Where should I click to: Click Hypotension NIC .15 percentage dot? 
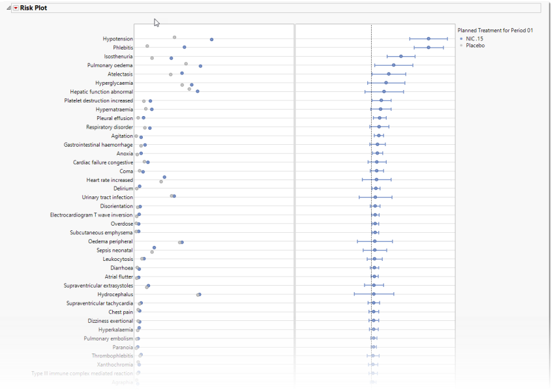(x=211, y=40)
